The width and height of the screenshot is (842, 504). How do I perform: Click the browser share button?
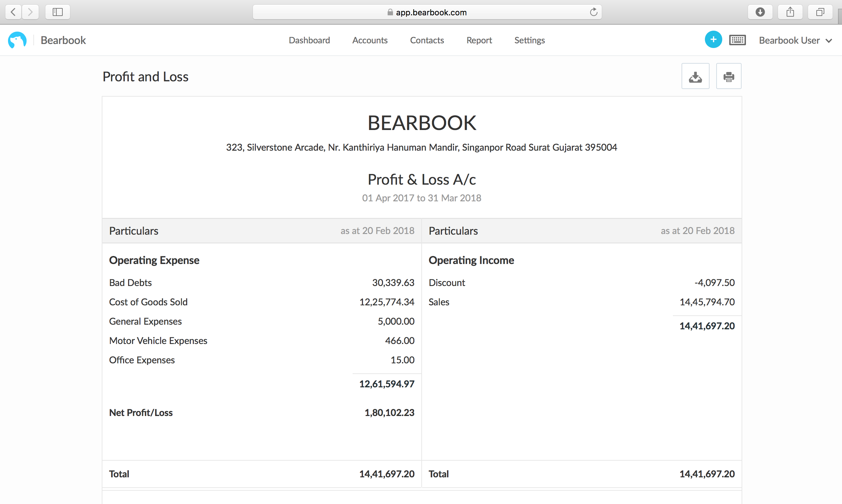click(790, 12)
